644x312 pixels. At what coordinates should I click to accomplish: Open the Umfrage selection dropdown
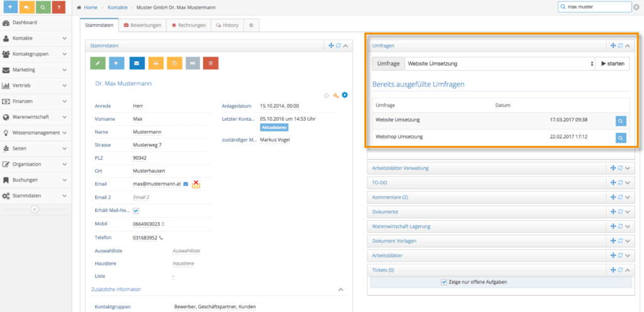pos(500,64)
